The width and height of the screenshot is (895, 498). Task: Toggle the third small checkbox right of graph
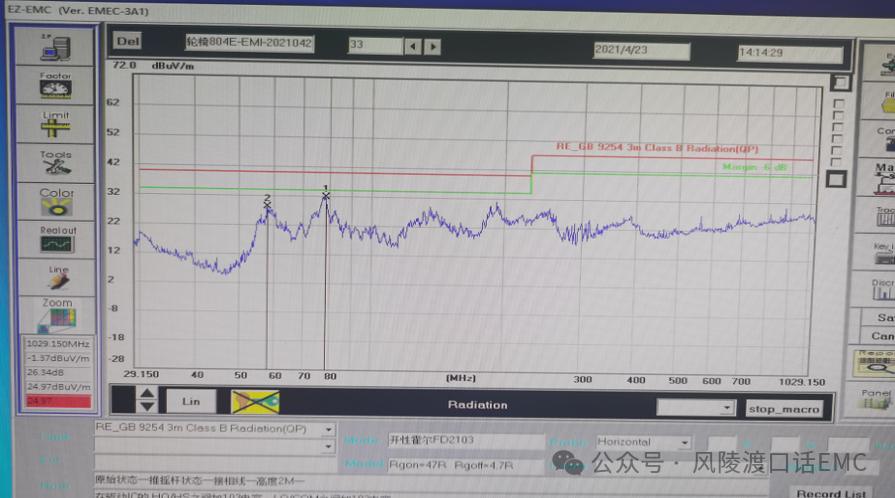coord(838,127)
